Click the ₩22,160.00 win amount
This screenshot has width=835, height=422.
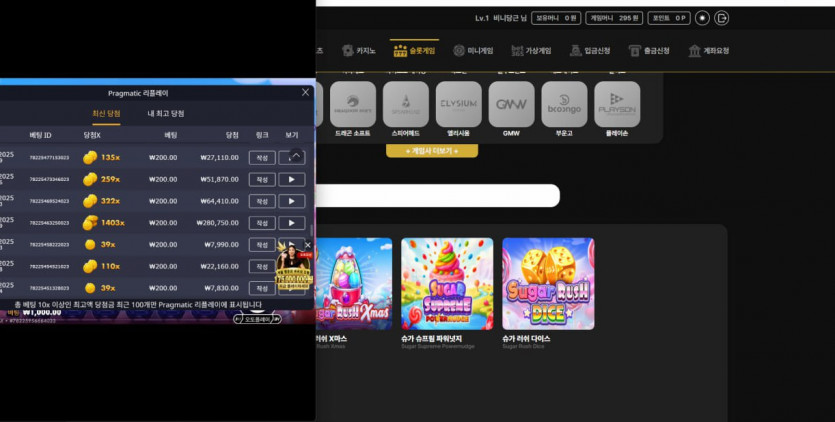click(x=219, y=266)
